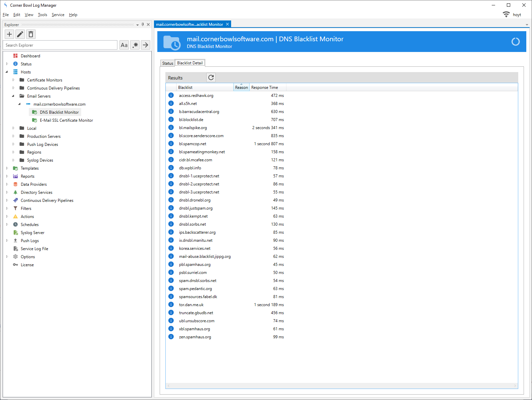
Task: Sort by Blacklist column header
Action: coord(205,87)
